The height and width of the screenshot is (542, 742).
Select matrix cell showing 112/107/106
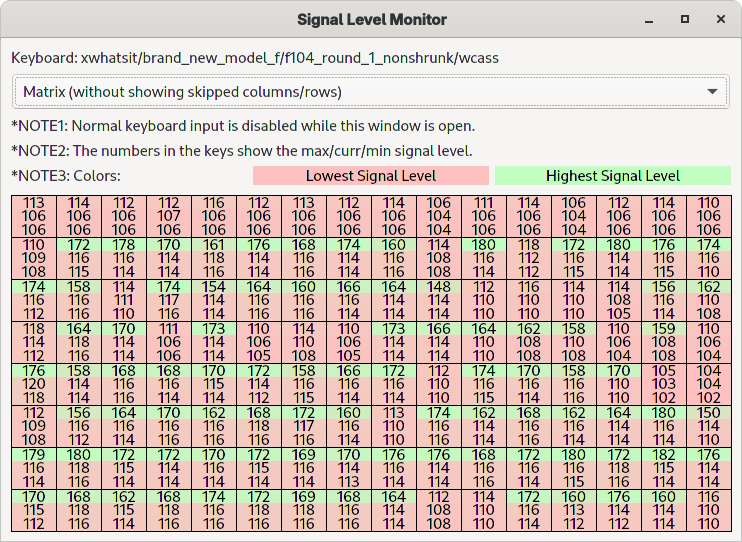[x=169, y=216]
